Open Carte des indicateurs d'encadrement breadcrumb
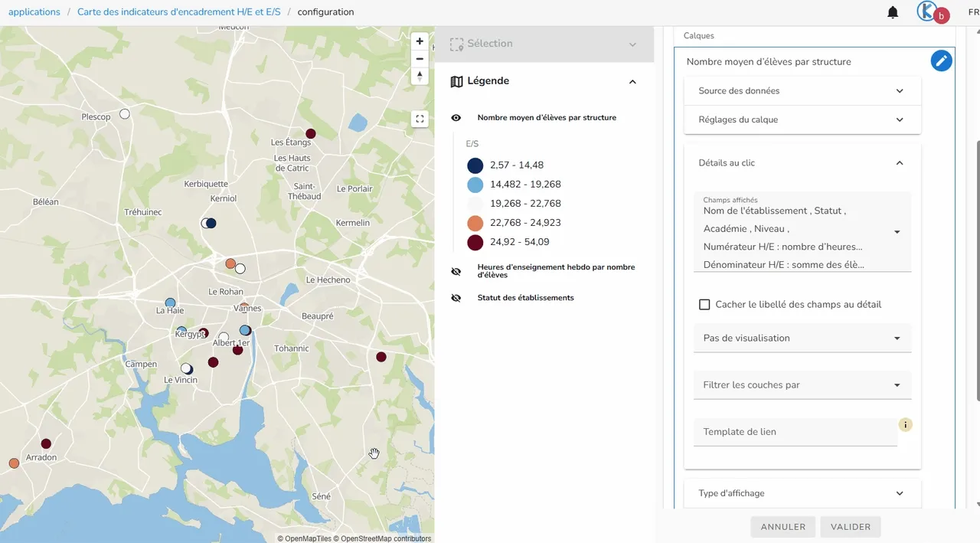 pos(178,11)
